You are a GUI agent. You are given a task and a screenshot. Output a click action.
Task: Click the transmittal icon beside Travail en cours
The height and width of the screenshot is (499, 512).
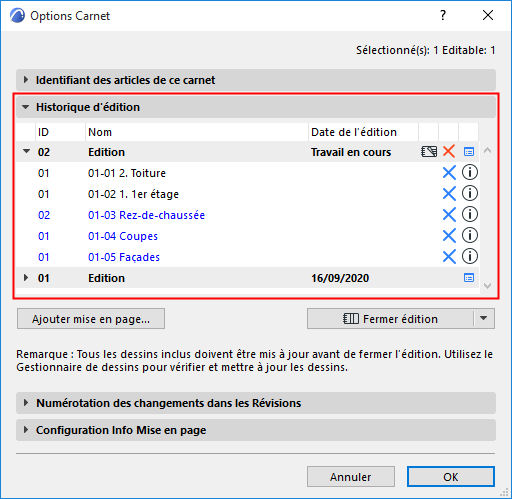pyautogui.click(x=429, y=152)
